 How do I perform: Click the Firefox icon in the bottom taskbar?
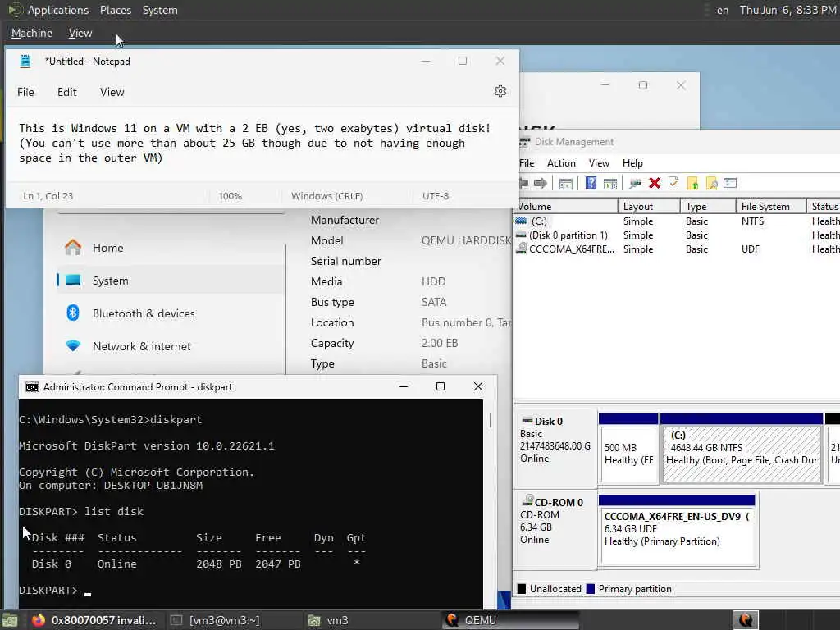point(38,620)
